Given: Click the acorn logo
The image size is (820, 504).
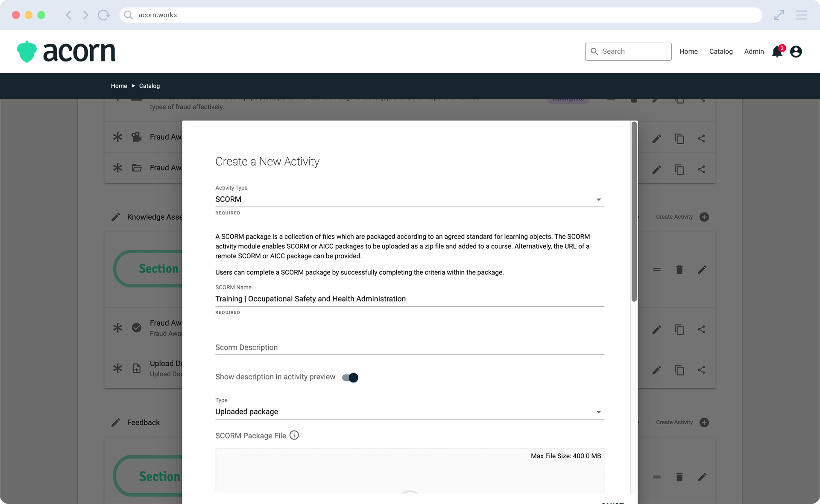Looking at the screenshot, I should click(67, 52).
